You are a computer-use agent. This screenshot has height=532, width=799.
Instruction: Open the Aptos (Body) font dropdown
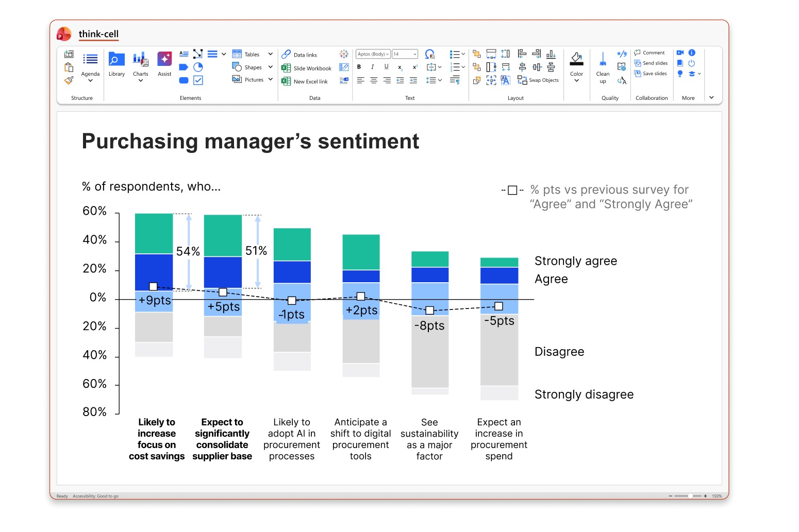coord(373,54)
